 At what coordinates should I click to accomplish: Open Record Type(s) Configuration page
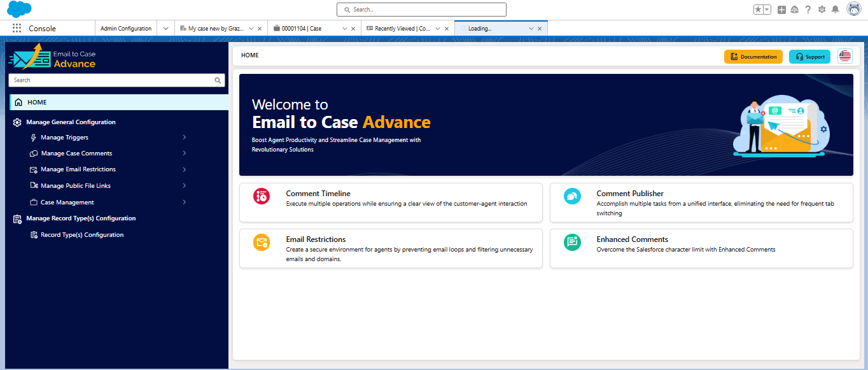click(x=82, y=235)
